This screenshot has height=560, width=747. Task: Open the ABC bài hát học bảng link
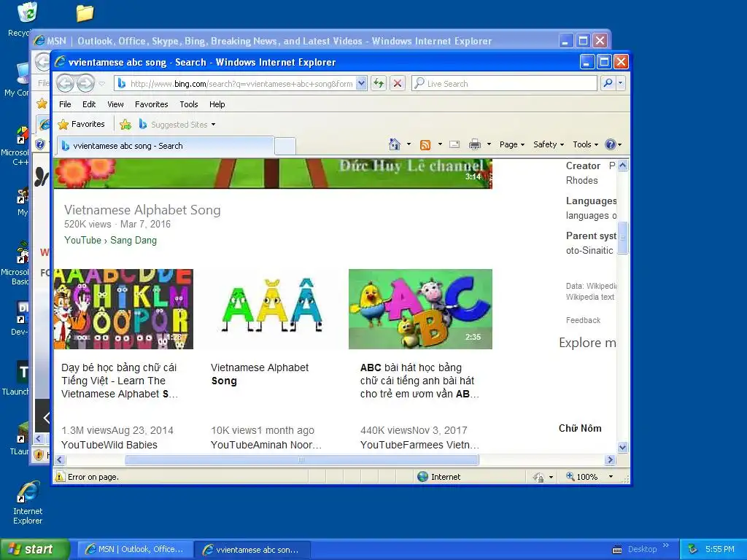(x=419, y=381)
